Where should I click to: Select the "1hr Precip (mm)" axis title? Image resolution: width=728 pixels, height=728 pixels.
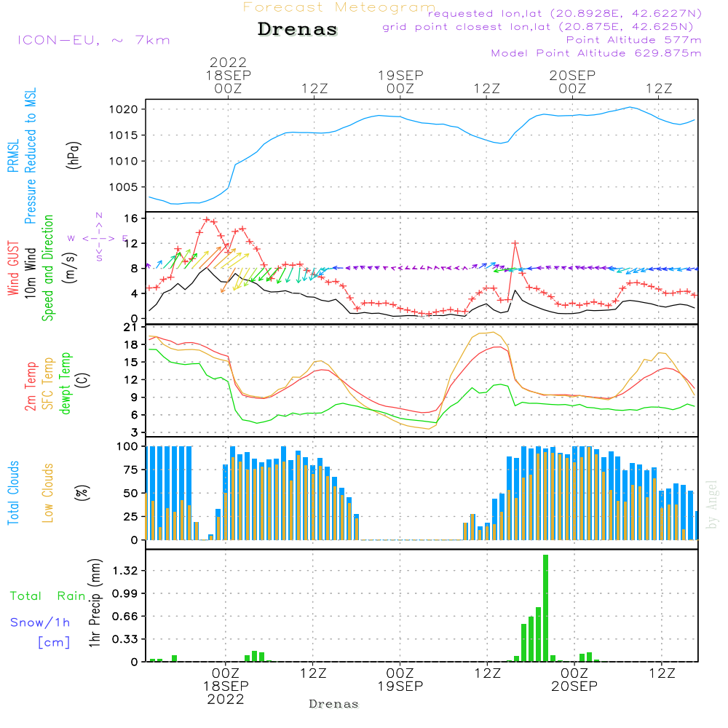tap(95, 603)
